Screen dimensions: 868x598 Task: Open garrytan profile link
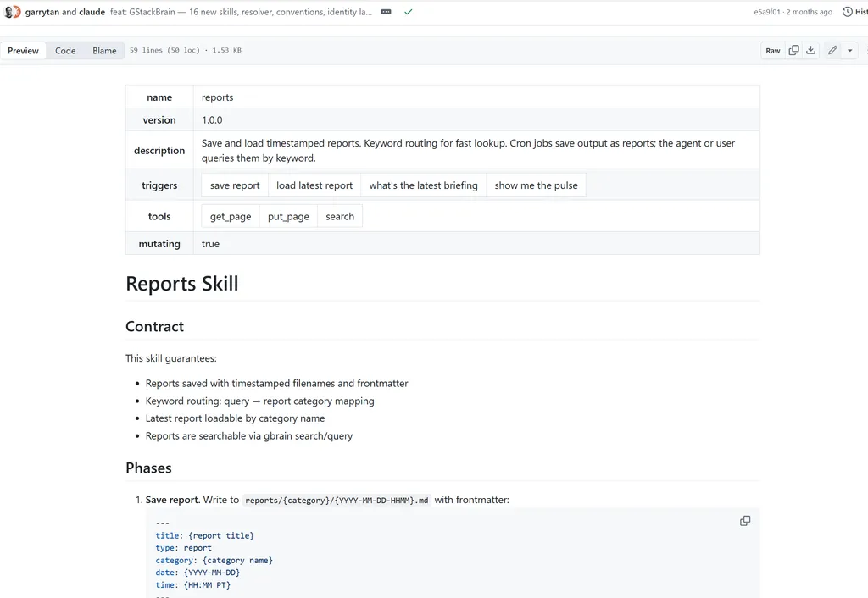[42, 12]
